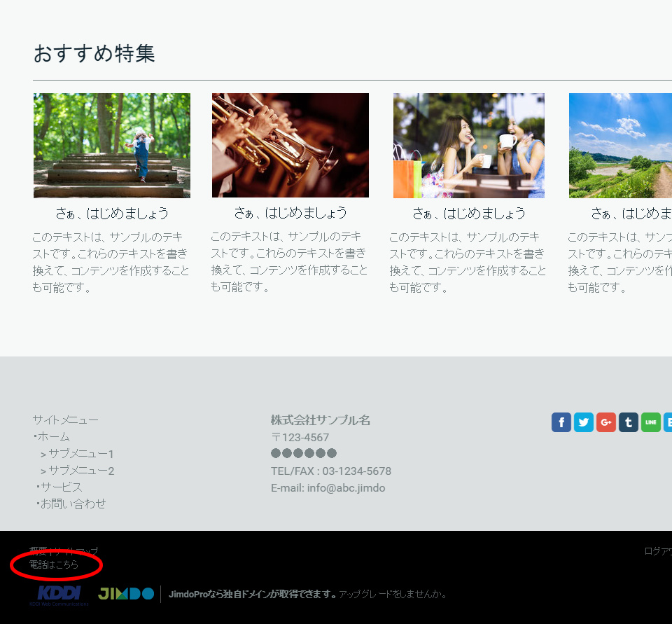
Task: Share the page on Facebook icon
Action: pyautogui.click(x=561, y=422)
